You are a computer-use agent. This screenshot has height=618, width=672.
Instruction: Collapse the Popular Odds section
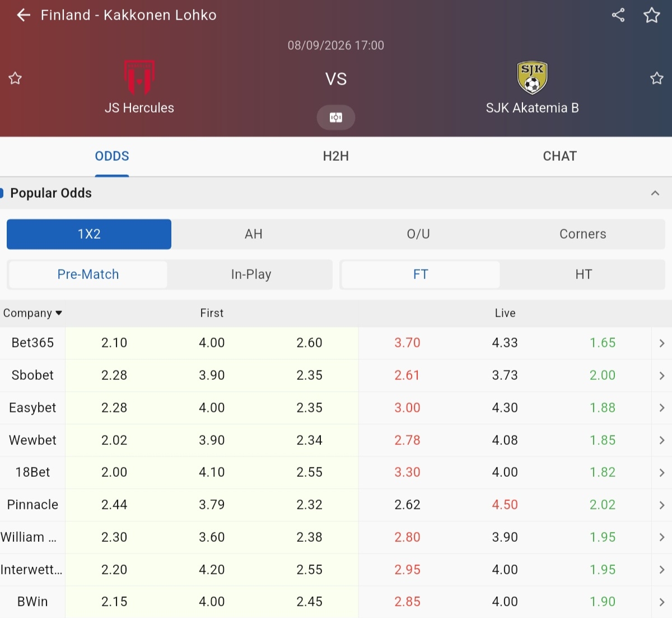pos(655,193)
